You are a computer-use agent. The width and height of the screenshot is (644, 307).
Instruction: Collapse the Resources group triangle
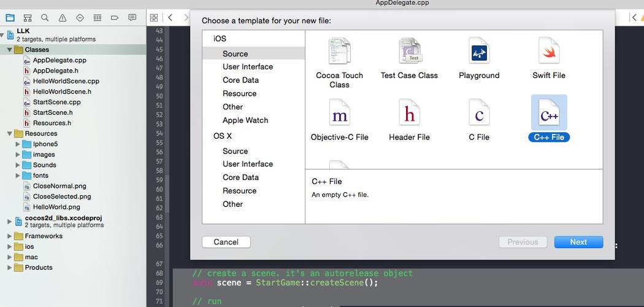(x=9, y=134)
